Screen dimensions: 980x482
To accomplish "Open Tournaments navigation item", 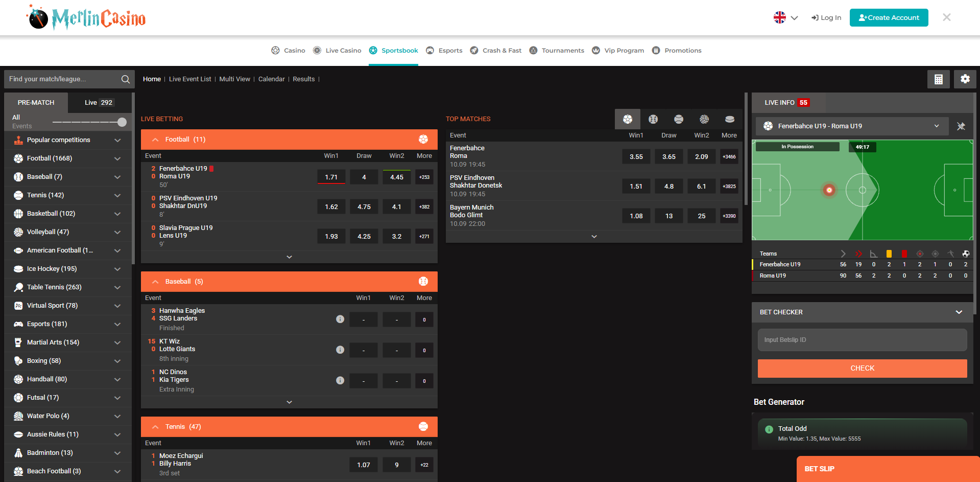I will click(x=557, y=51).
